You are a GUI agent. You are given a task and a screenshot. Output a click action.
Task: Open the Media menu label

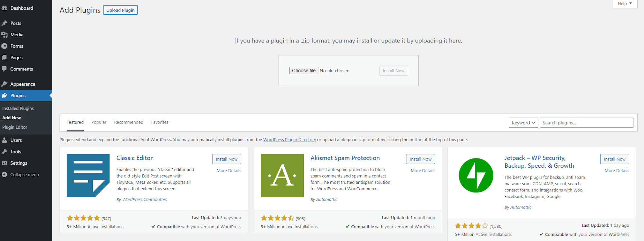tap(17, 35)
